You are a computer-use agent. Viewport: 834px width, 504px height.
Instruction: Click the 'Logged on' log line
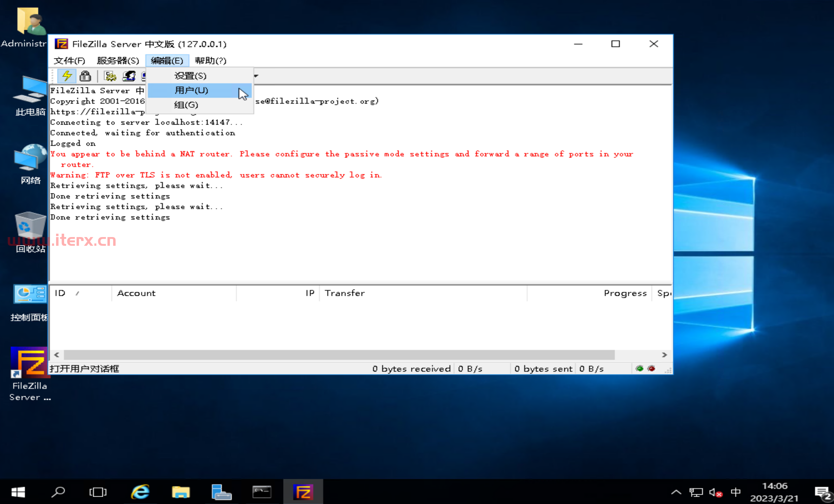click(x=73, y=143)
